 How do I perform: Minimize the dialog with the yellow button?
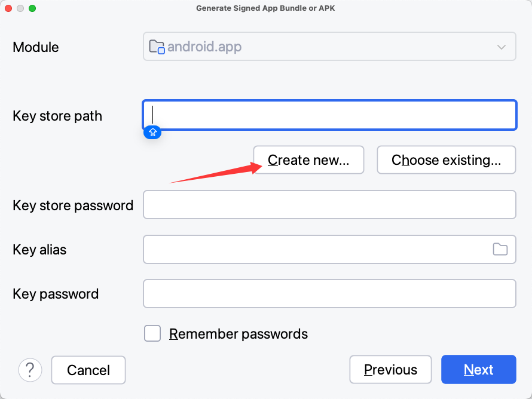[20, 8]
